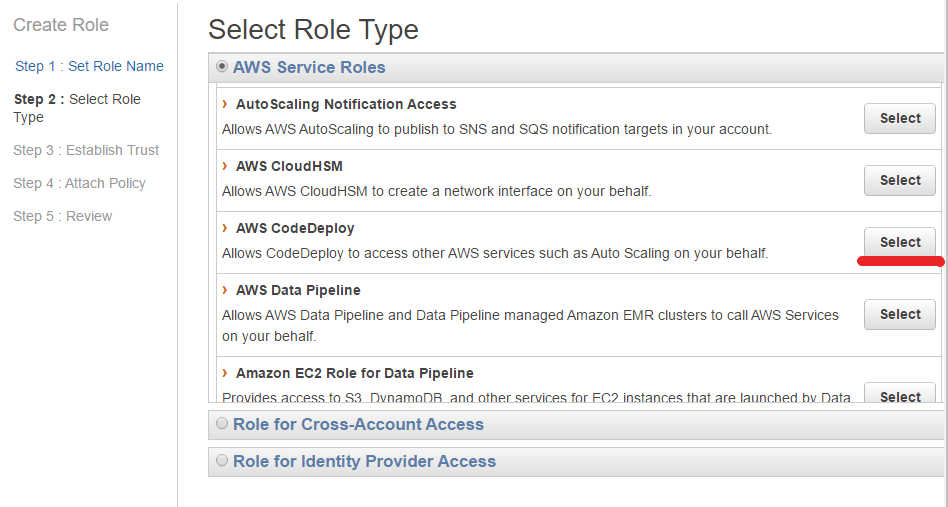Viewport: 948px width, 507px height.
Task: Expand the AWS CodeDeploy chevron
Action: pos(225,228)
